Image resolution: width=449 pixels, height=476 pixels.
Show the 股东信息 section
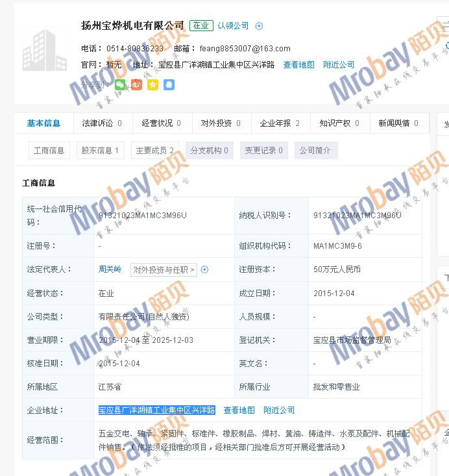(x=99, y=151)
